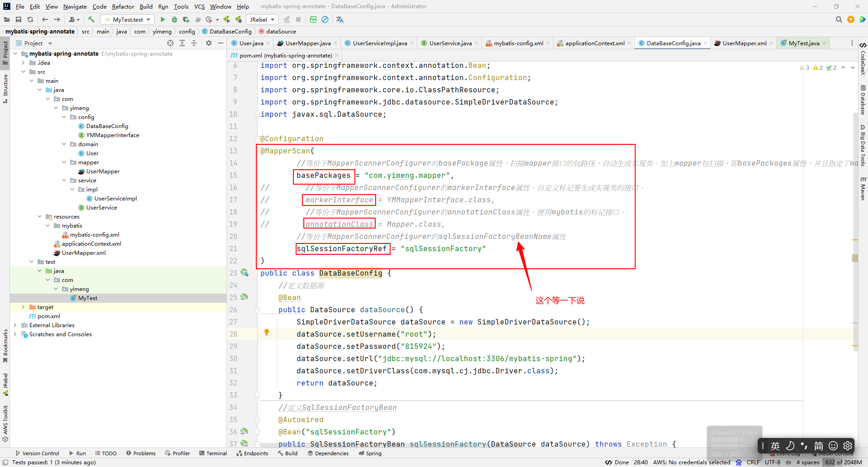Click the Stop square icon

pyautogui.click(x=298, y=19)
